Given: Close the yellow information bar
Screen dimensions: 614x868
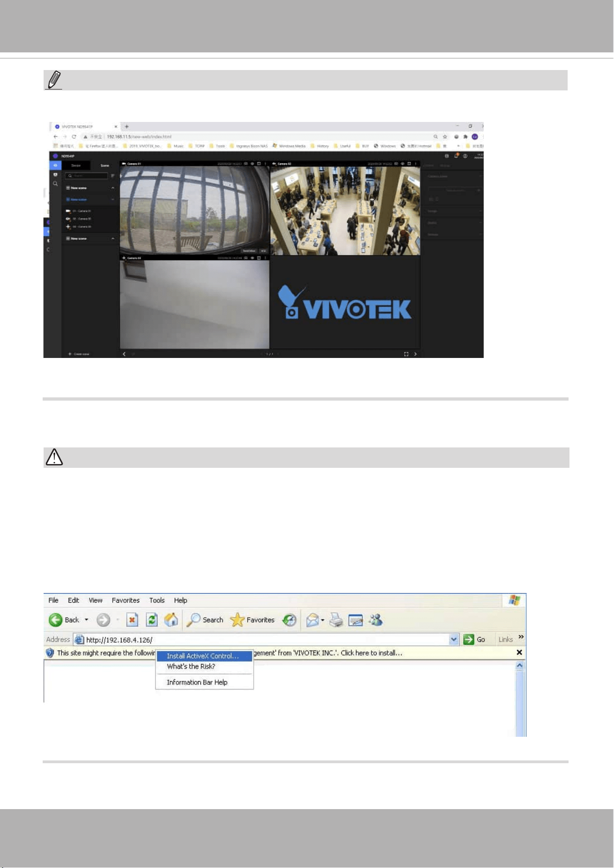Looking at the screenshot, I should [x=519, y=652].
